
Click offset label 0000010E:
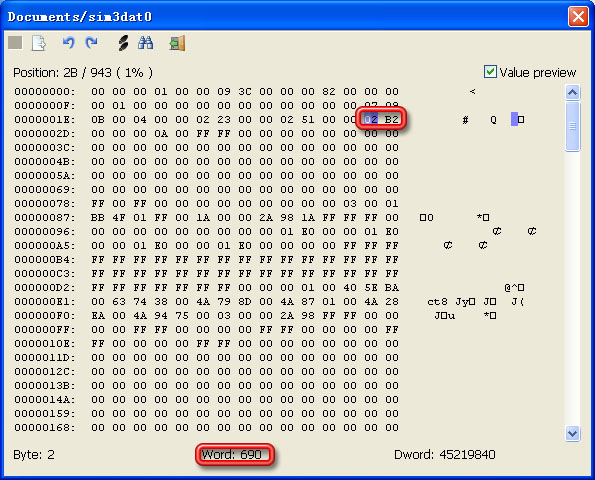coord(45,344)
